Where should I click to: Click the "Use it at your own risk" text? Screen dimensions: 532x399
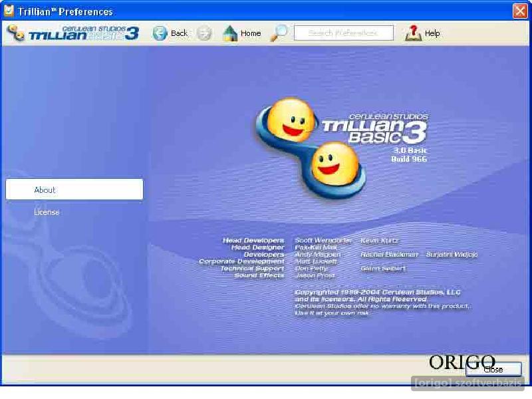331,313
